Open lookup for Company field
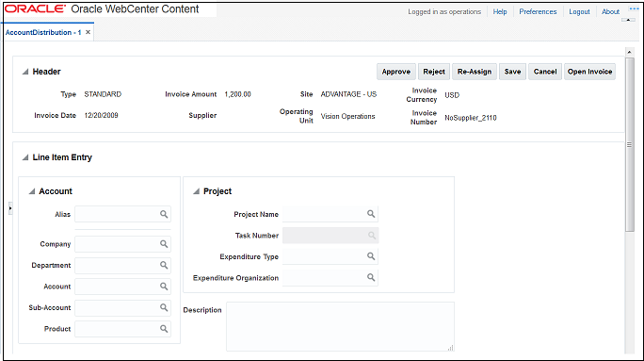The width and height of the screenshot is (644, 361). tap(164, 244)
